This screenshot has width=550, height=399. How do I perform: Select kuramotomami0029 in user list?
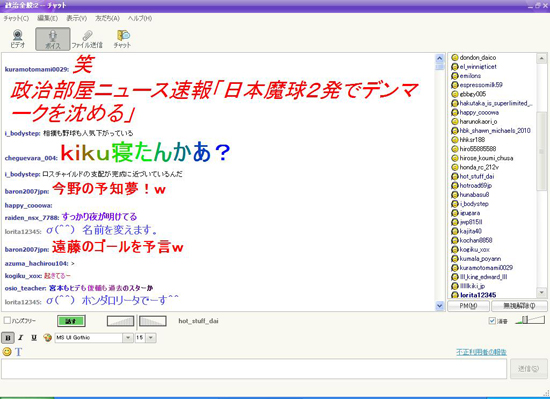coord(486,268)
